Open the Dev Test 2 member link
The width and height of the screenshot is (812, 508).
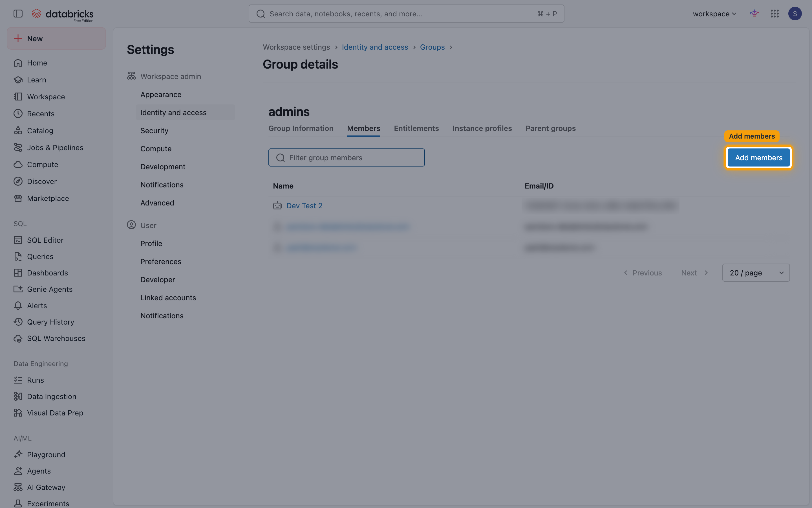click(304, 206)
